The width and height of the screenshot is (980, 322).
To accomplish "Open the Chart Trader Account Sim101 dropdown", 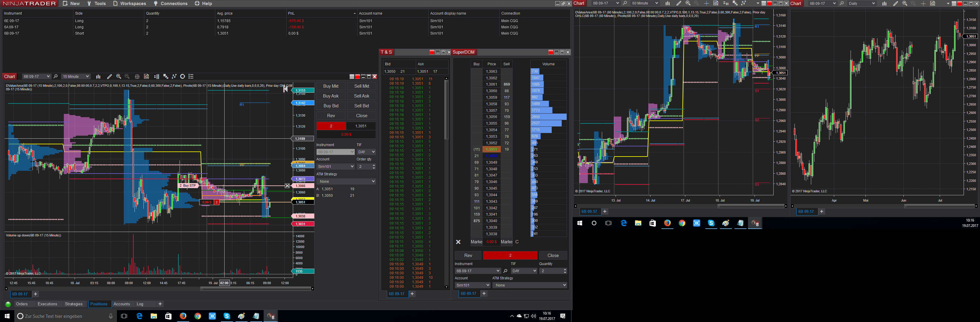I will click(x=336, y=166).
